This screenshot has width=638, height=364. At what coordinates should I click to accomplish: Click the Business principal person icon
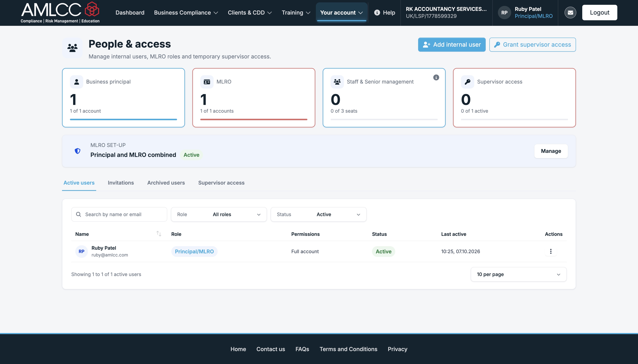[x=77, y=82]
